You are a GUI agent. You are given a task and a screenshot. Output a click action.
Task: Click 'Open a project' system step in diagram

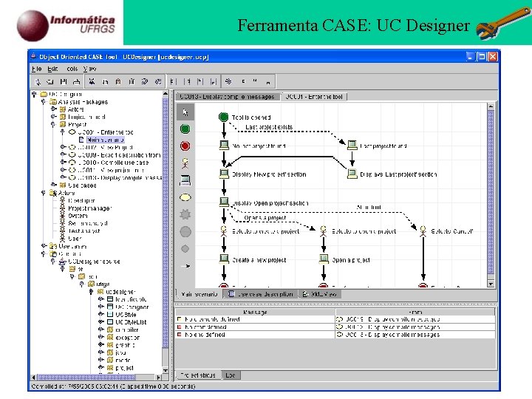324,259
